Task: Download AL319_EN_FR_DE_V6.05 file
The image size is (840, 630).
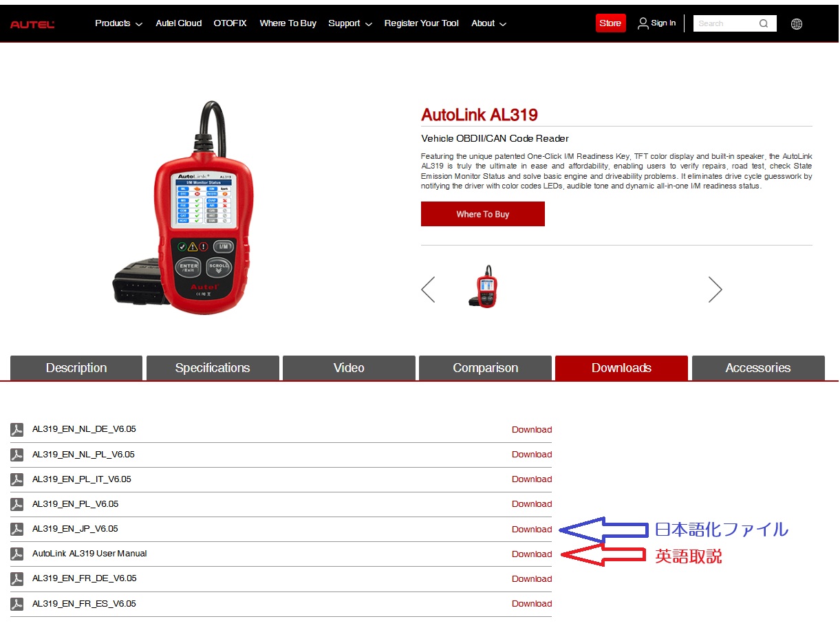Action: pyautogui.click(x=532, y=579)
